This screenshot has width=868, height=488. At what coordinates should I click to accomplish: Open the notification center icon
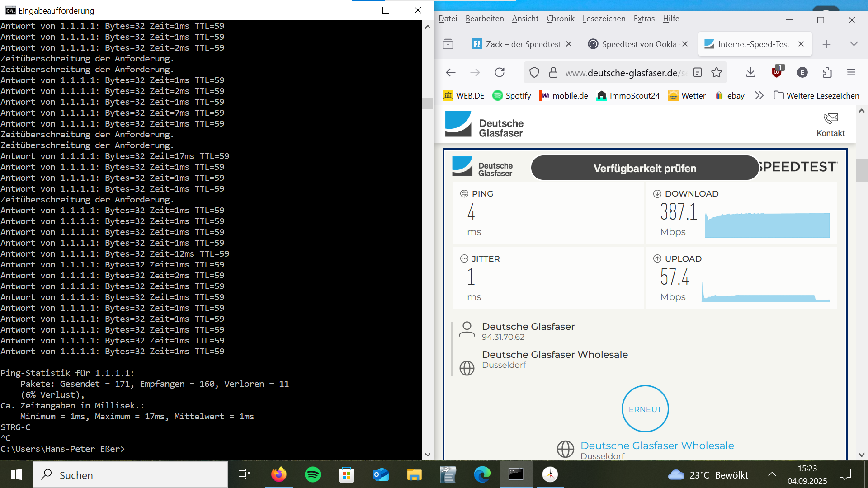[845, 474]
